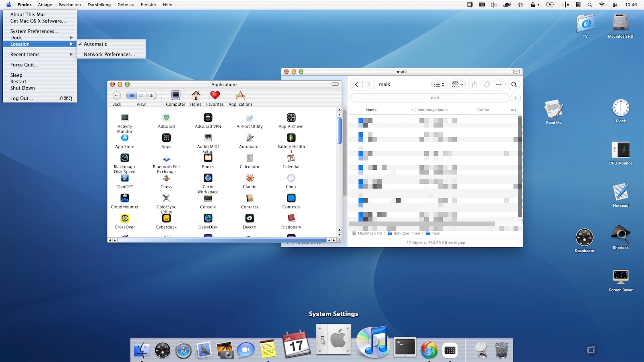
Task: Toggle toolbar pill button in Applications window
Action: click(x=335, y=84)
